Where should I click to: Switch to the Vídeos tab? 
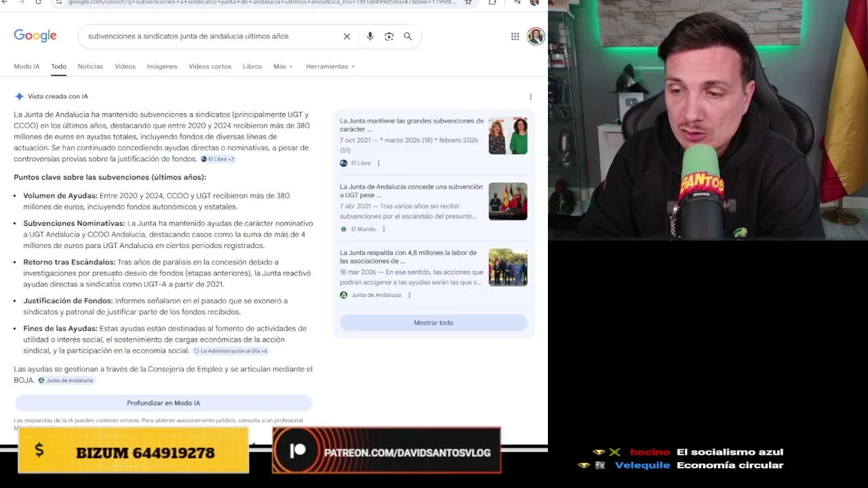click(125, 66)
